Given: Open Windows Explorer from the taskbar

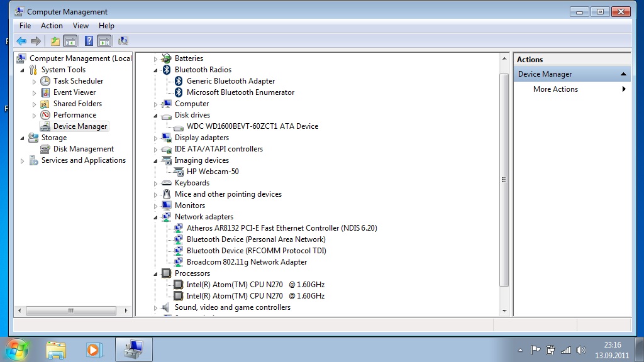Looking at the screenshot, I should pyautogui.click(x=56, y=349).
